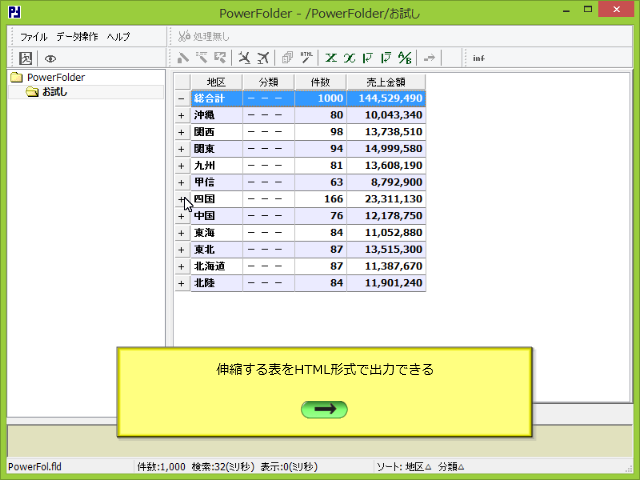Open the ヘルプ menu
Image resolution: width=640 pixels, height=480 pixels.
pos(118,37)
